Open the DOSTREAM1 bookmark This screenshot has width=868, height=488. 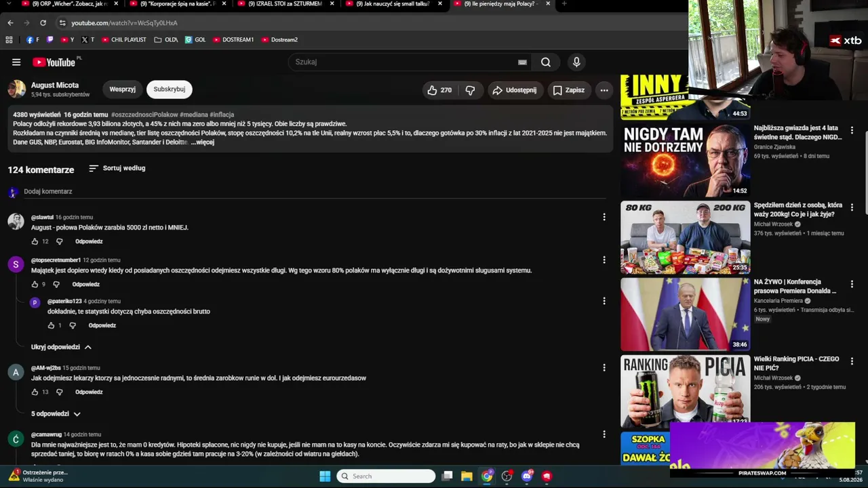click(233, 40)
